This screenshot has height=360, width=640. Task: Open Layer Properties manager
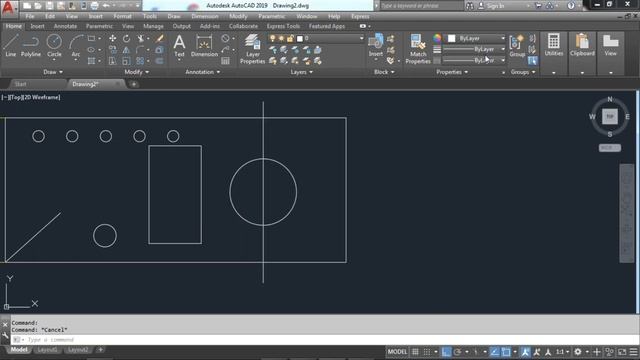tap(253, 49)
